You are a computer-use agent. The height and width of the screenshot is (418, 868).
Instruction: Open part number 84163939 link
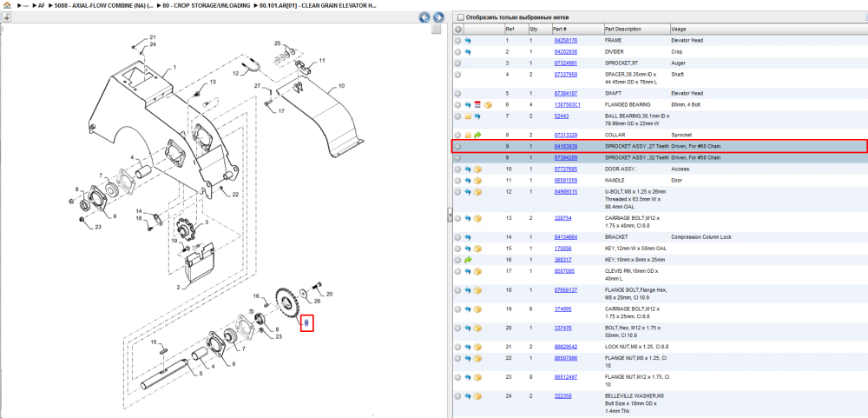click(x=565, y=146)
